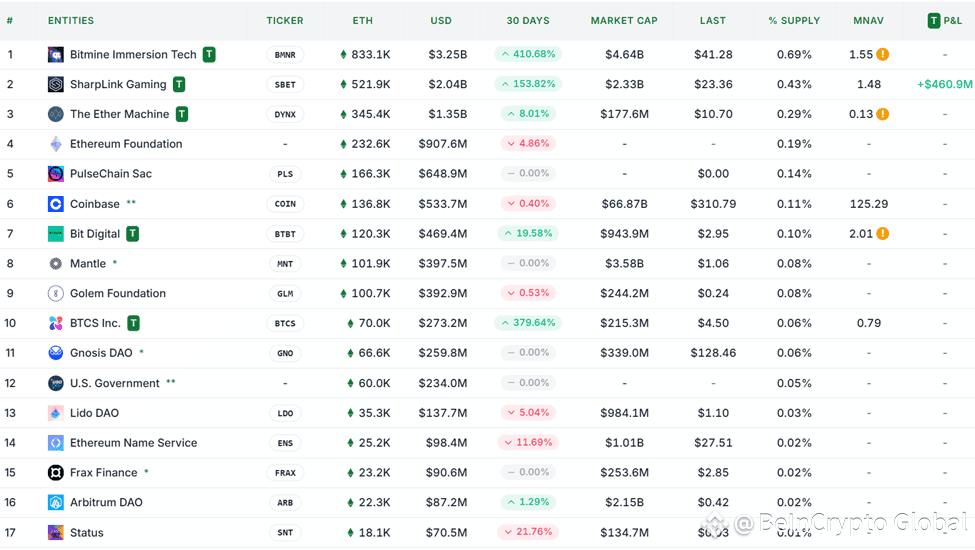
Task: Click the SBET ticker pill
Action: [x=285, y=85]
